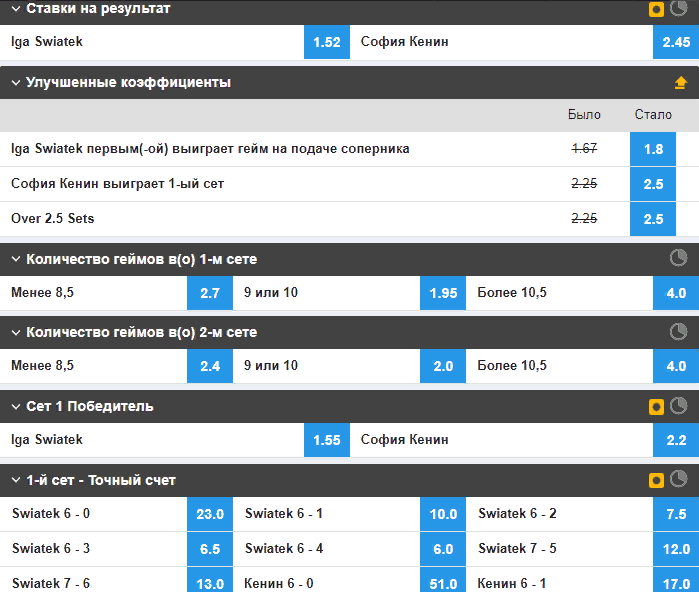Click clock icon in Сет 1 Победитель header
The height and width of the screenshot is (592, 699).
(678, 406)
